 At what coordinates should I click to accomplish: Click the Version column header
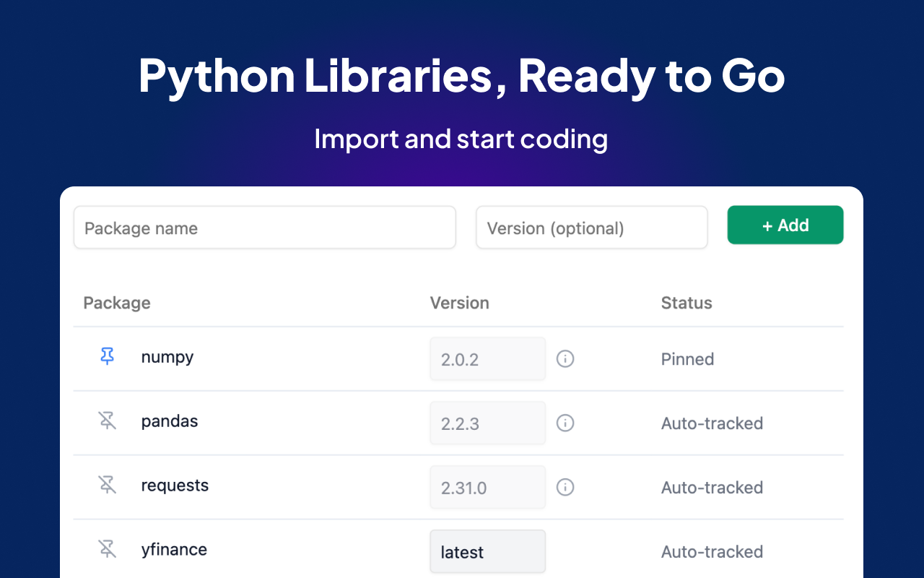tap(460, 303)
